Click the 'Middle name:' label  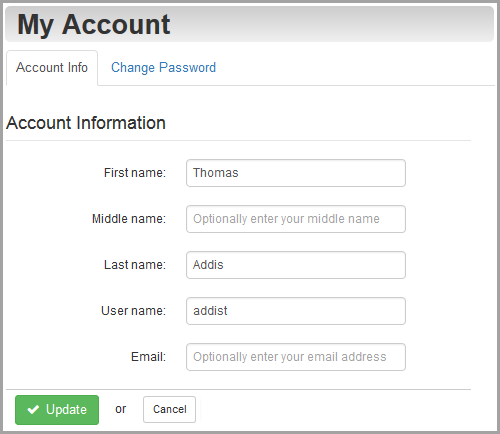coord(129,219)
